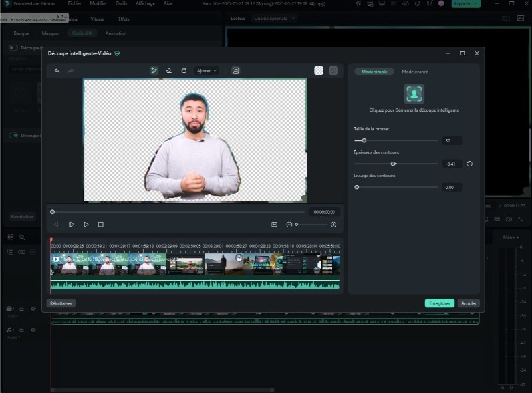Click the brush size value field 30
532x393 pixels.
452,140
